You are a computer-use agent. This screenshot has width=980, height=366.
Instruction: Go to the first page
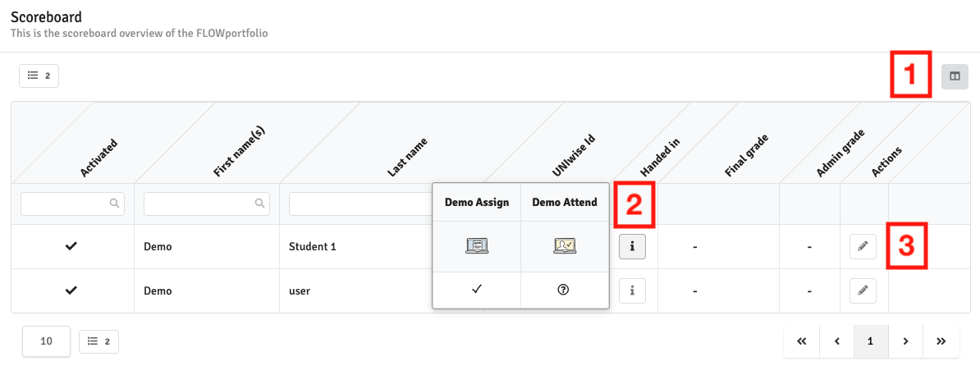coord(802,341)
